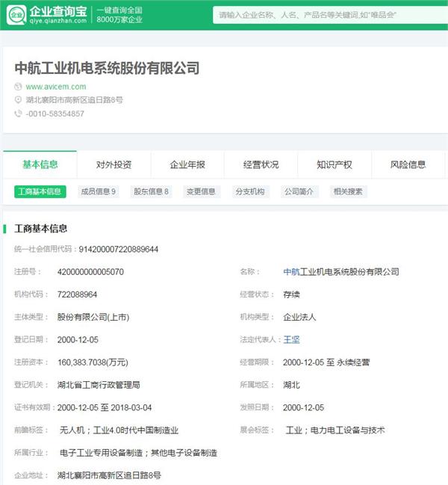
Task: Click the 企业法人 organization type value
Action: click(x=299, y=317)
